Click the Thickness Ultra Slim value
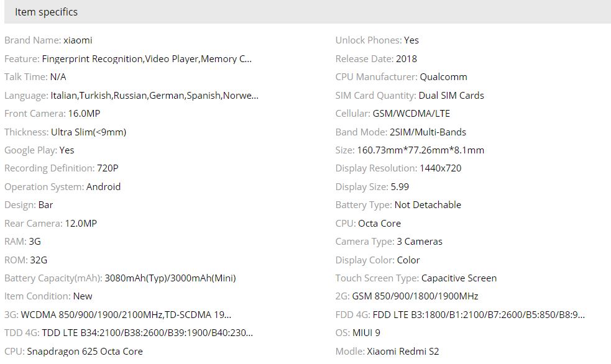The image size is (611, 364). click(x=88, y=132)
